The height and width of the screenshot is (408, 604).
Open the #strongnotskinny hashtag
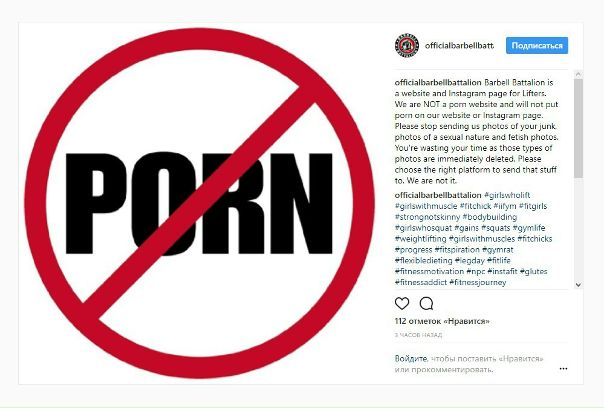(x=428, y=217)
